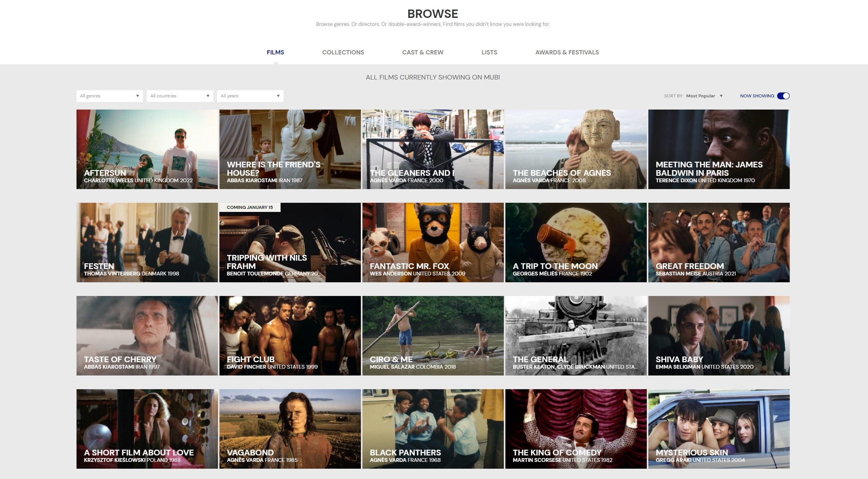Open the All years dropdown
This screenshot has height=479, width=868.
(250, 96)
